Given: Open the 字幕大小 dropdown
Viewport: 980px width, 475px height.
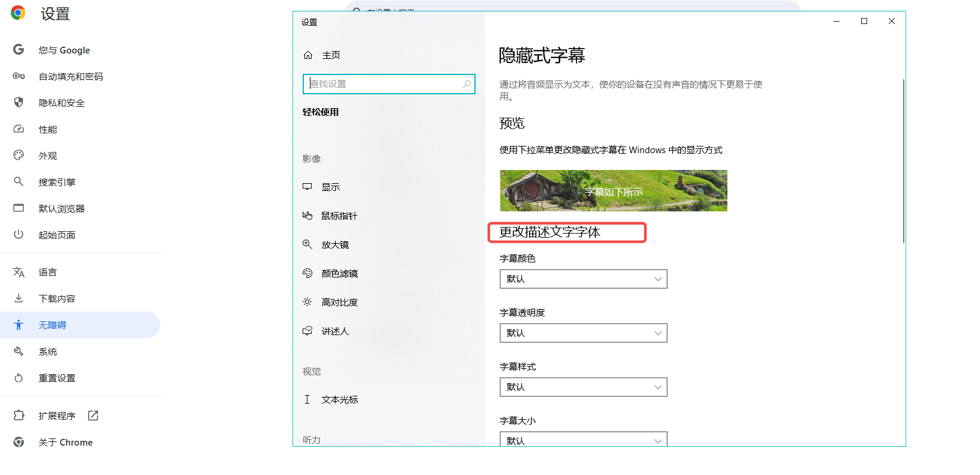Looking at the screenshot, I should 584,439.
